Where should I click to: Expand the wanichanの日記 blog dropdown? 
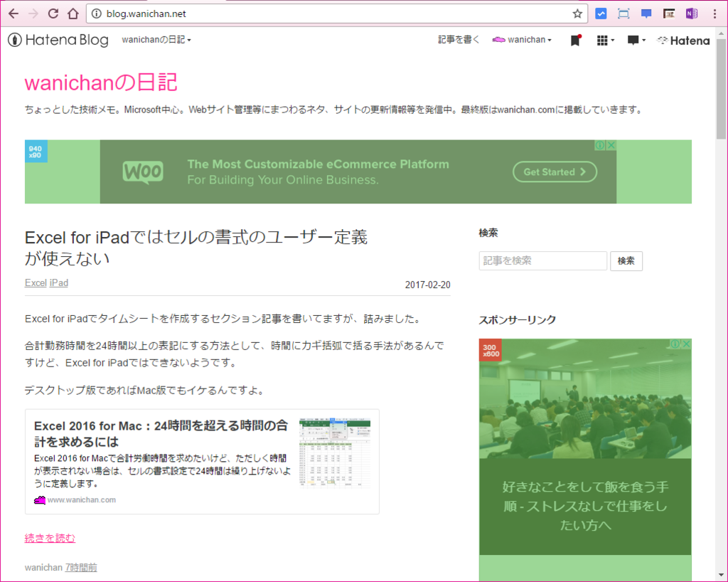pyautogui.click(x=156, y=40)
